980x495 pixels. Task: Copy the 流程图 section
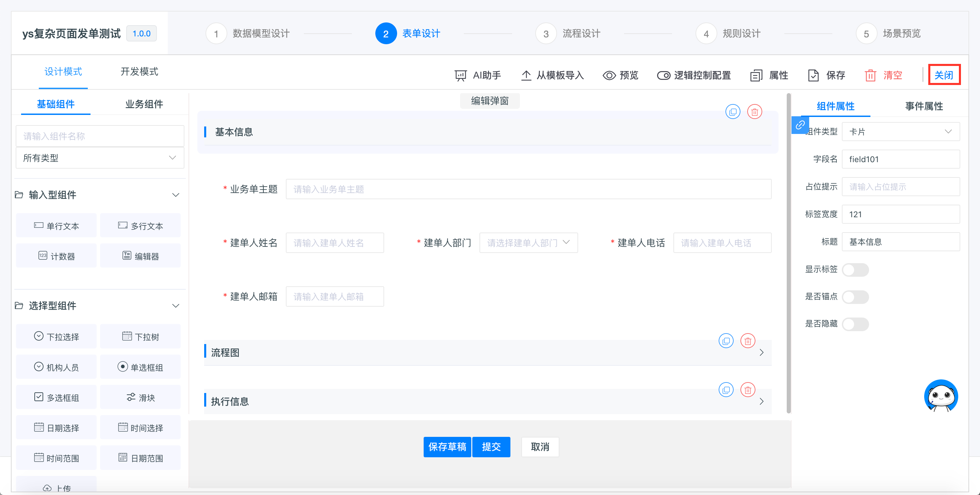click(726, 341)
